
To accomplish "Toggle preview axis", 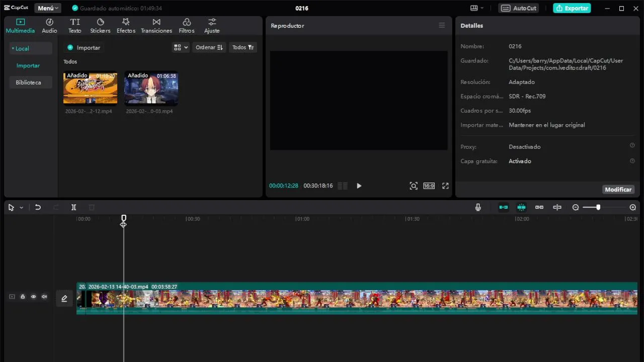I will click(557, 207).
